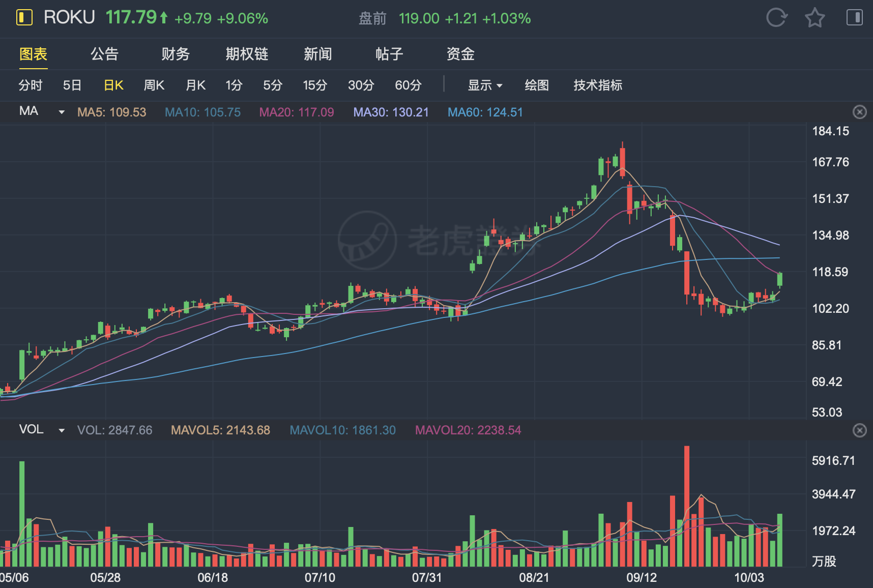Click the yellow stock type icon beside ROKU

pos(24,18)
